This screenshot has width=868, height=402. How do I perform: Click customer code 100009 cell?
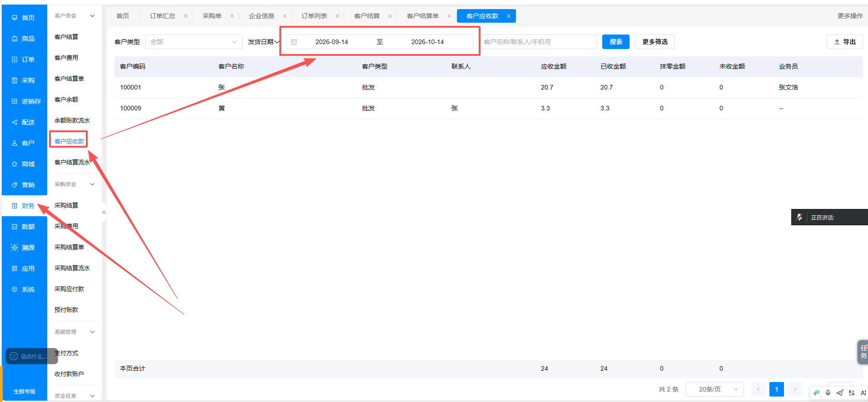131,108
